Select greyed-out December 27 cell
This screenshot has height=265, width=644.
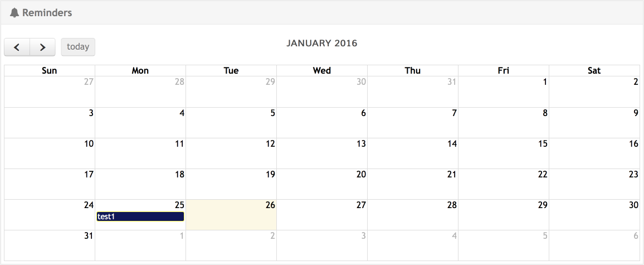coord(50,92)
